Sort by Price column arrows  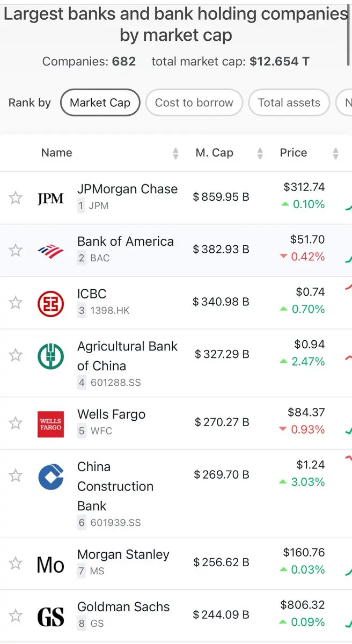coord(336,153)
